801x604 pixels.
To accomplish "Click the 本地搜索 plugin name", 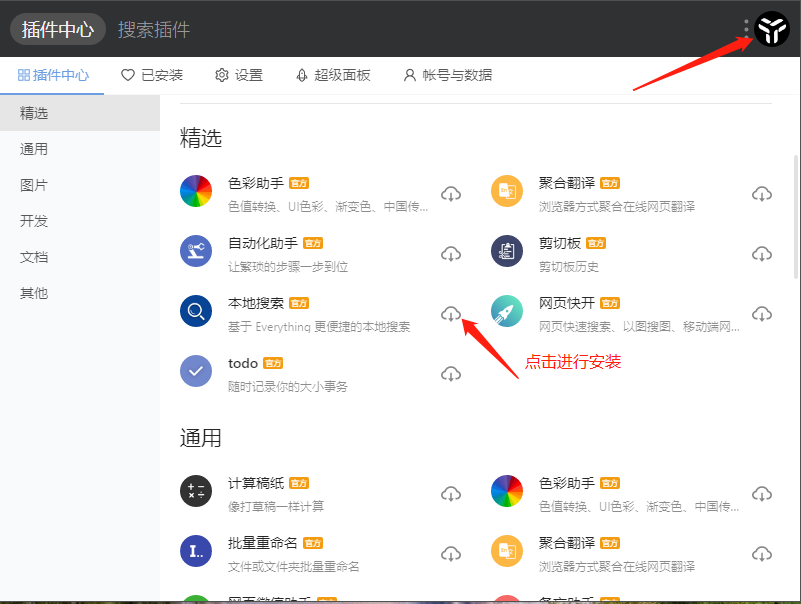I will (256, 303).
